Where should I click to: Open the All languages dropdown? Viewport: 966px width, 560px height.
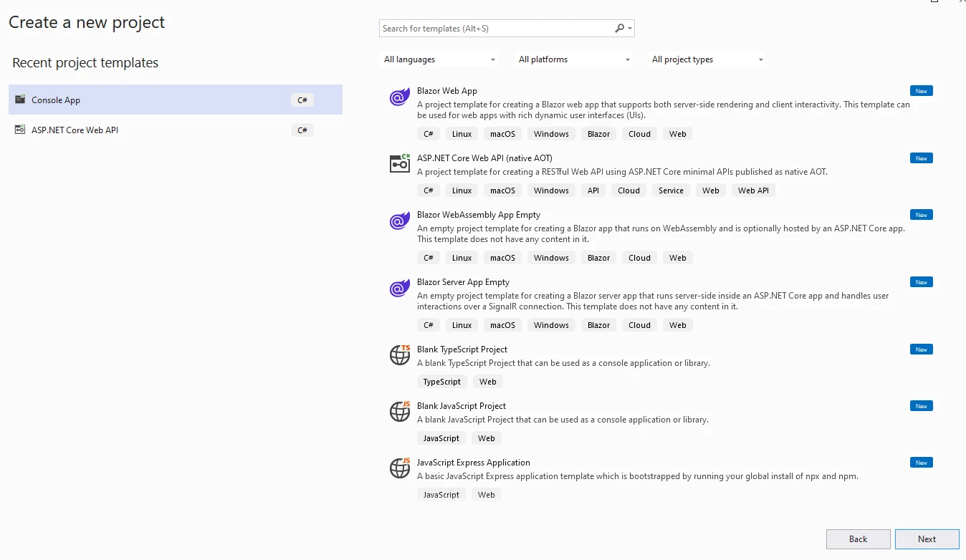[x=439, y=59]
